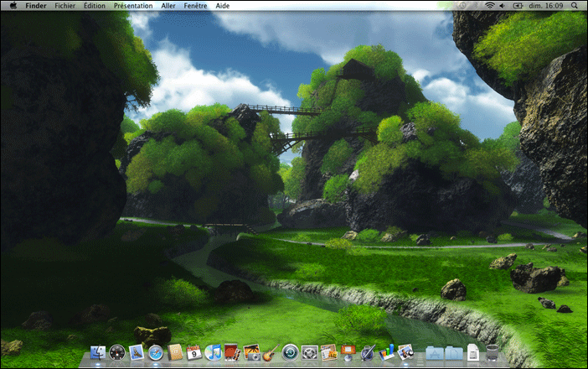Open the Aide menu
This screenshot has height=369, width=588.
pos(222,6)
